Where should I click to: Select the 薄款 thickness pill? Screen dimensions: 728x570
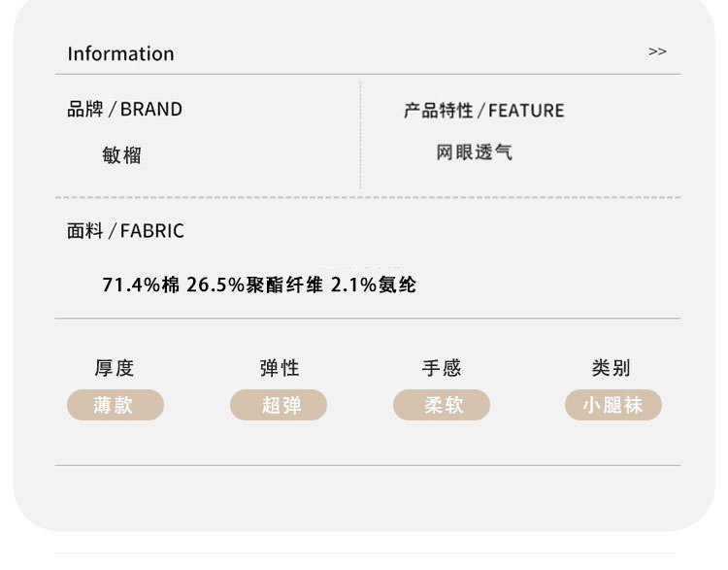point(115,405)
